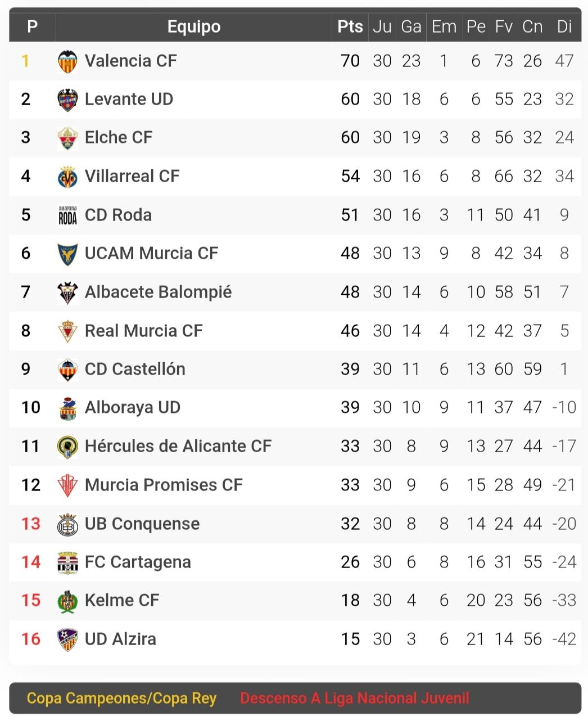The image size is (588, 716).
Task: Open the CD Castellón team name
Action: click(135, 369)
